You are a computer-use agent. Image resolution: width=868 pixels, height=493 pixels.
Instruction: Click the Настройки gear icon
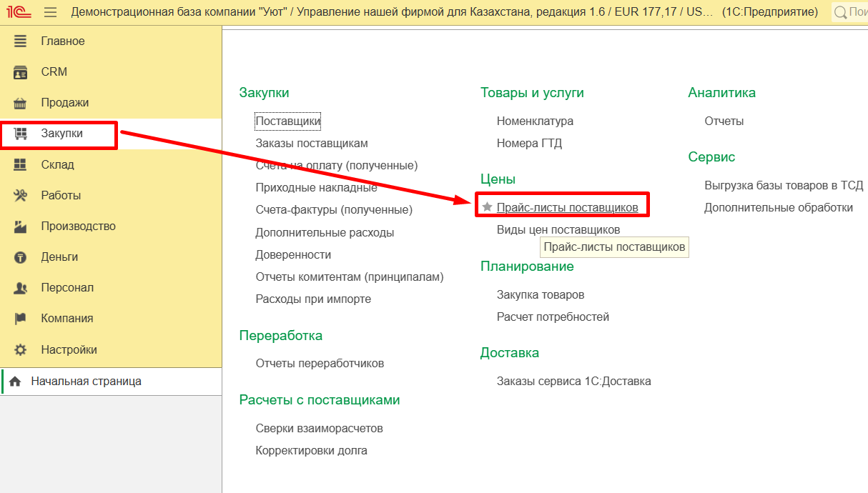[x=20, y=350]
